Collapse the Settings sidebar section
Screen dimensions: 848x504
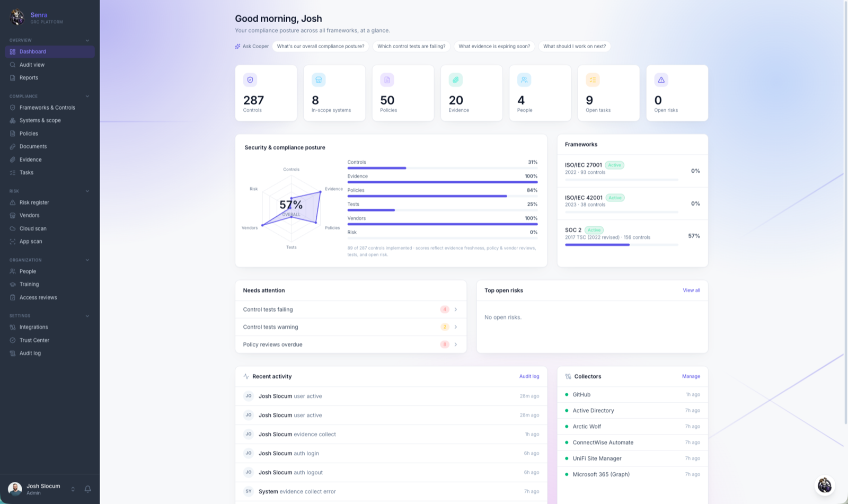pyautogui.click(x=87, y=316)
